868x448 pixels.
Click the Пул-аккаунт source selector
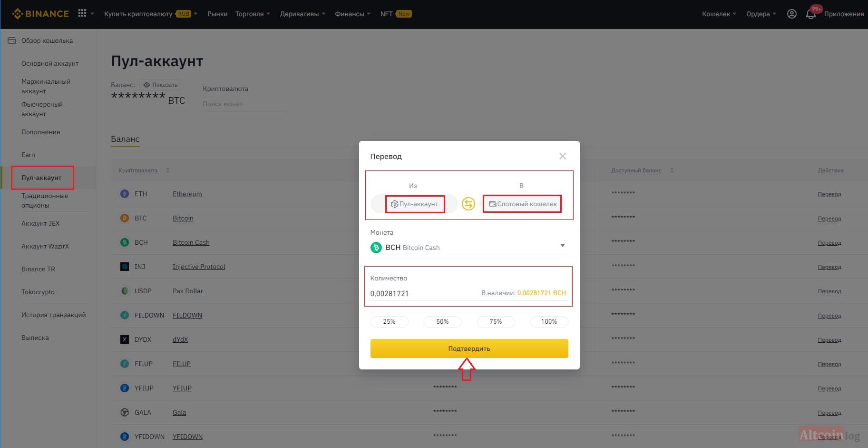coord(414,204)
